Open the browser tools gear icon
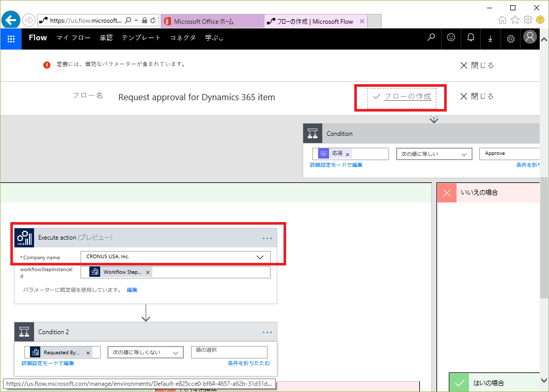The width and height of the screenshot is (549, 392). [528, 20]
